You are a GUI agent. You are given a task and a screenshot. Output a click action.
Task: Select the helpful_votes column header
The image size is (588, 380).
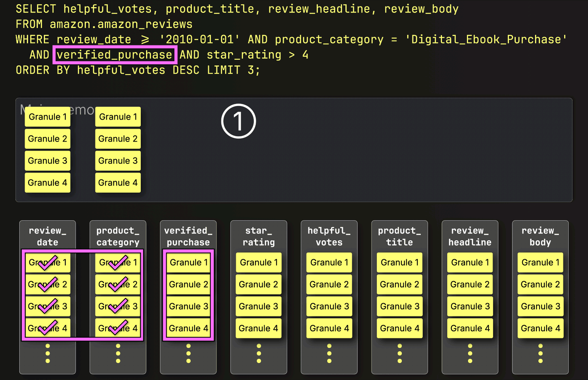(x=329, y=237)
